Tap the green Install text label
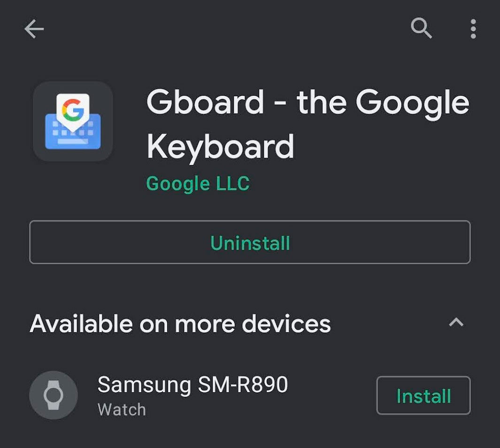Screen dimensions: 500x448 tap(423, 396)
